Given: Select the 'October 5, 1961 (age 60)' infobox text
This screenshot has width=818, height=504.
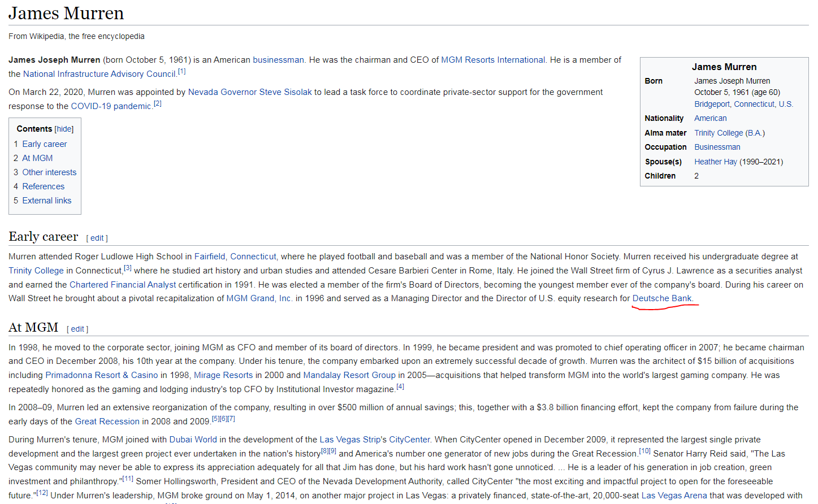Looking at the screenshot, I should [x=737, y=92].
